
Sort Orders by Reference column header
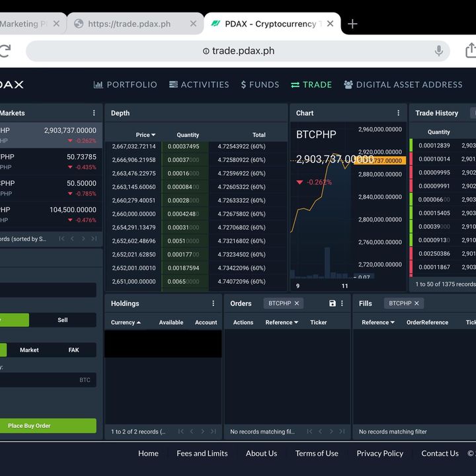[282, 323]
